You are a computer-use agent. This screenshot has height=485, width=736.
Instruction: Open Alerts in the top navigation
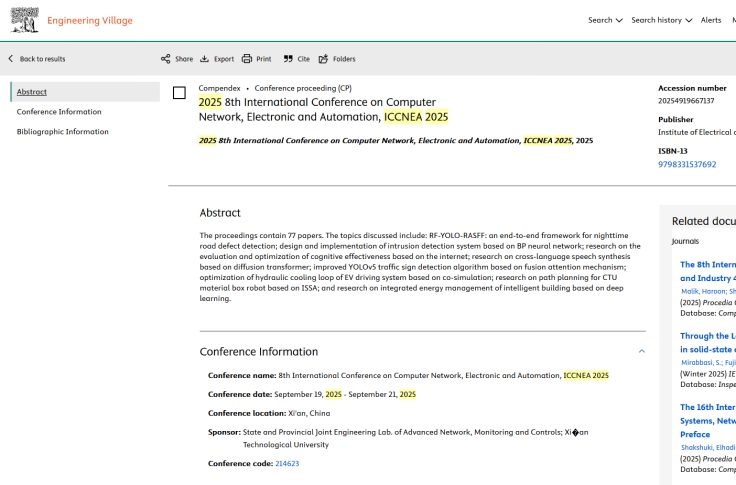tap(710, 20)
